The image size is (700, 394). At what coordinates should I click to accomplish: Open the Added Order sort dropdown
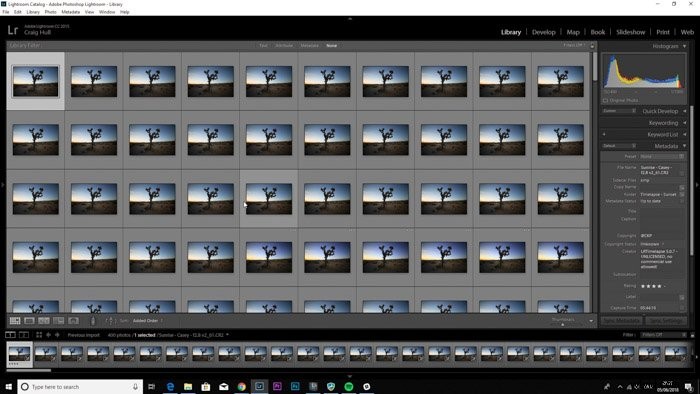[x=148, y=320]
